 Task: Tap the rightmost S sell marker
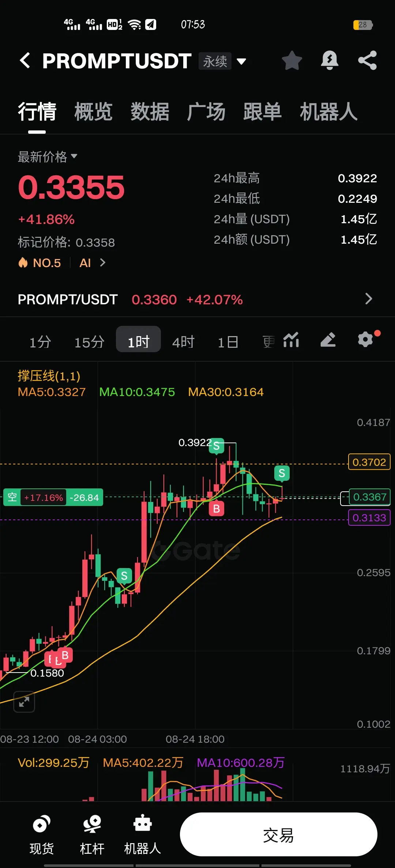point(282,473)
